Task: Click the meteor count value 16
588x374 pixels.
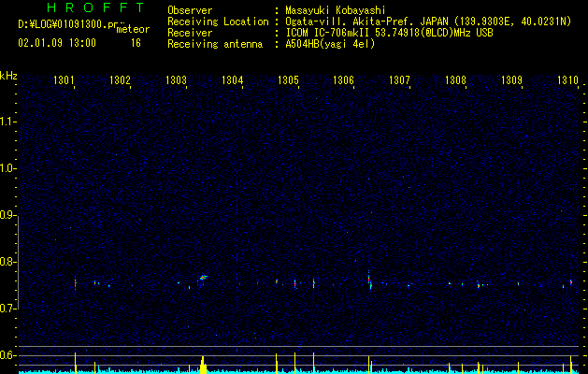Action: click(x=136, y=43)
